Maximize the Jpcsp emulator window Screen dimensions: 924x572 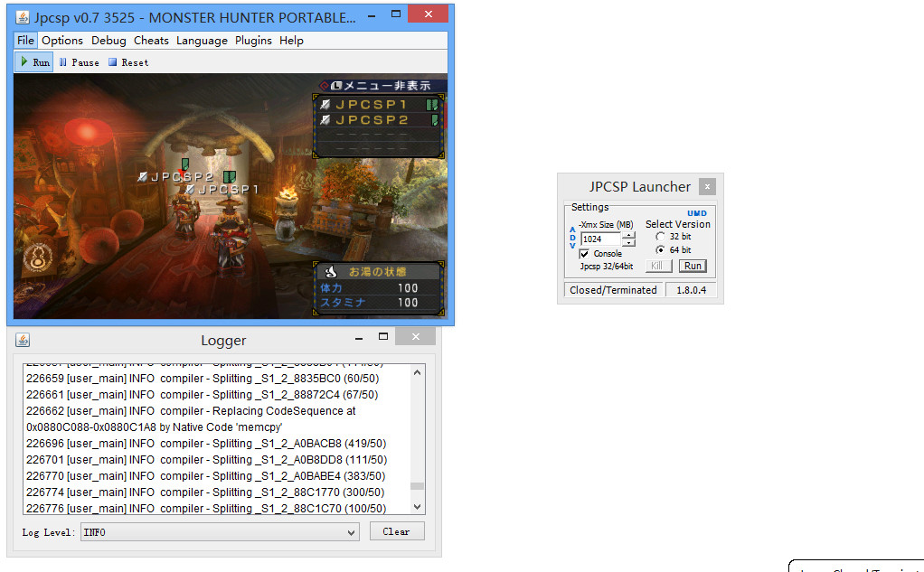click(x=396, y=14)
